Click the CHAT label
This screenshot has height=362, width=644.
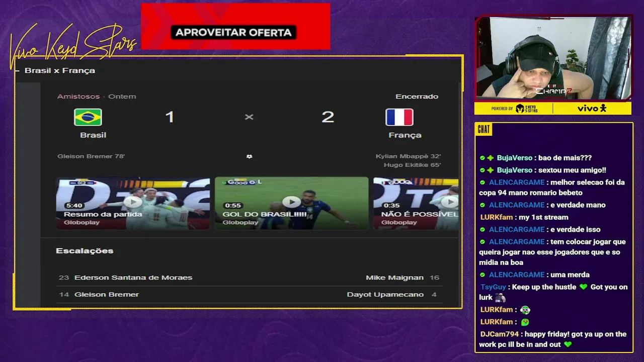[484, 130]
